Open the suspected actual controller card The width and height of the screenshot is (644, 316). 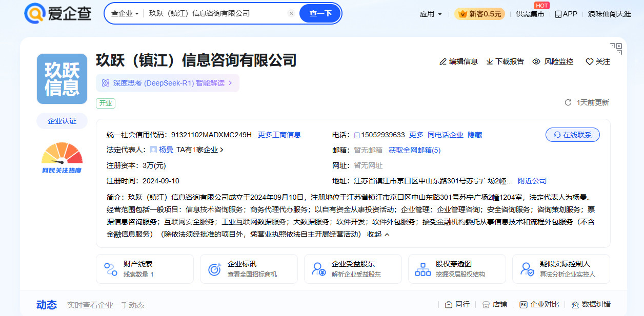pyautogui.click(x=561, y=269)
